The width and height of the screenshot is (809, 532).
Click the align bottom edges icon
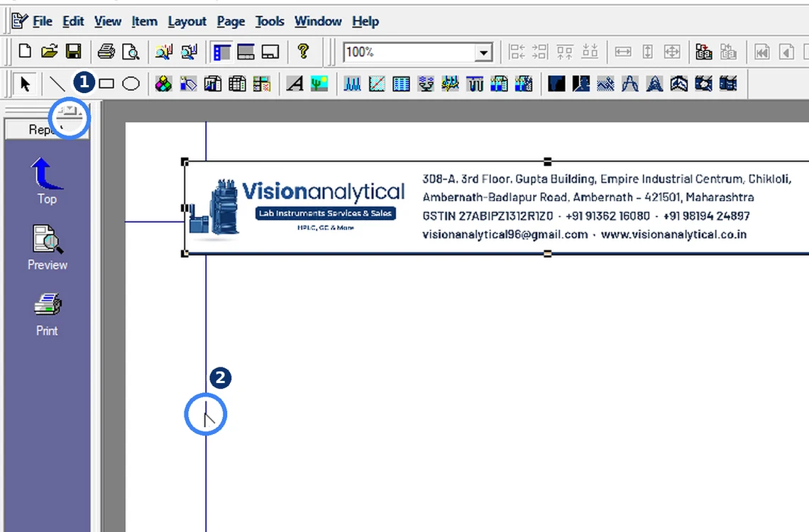590,52
